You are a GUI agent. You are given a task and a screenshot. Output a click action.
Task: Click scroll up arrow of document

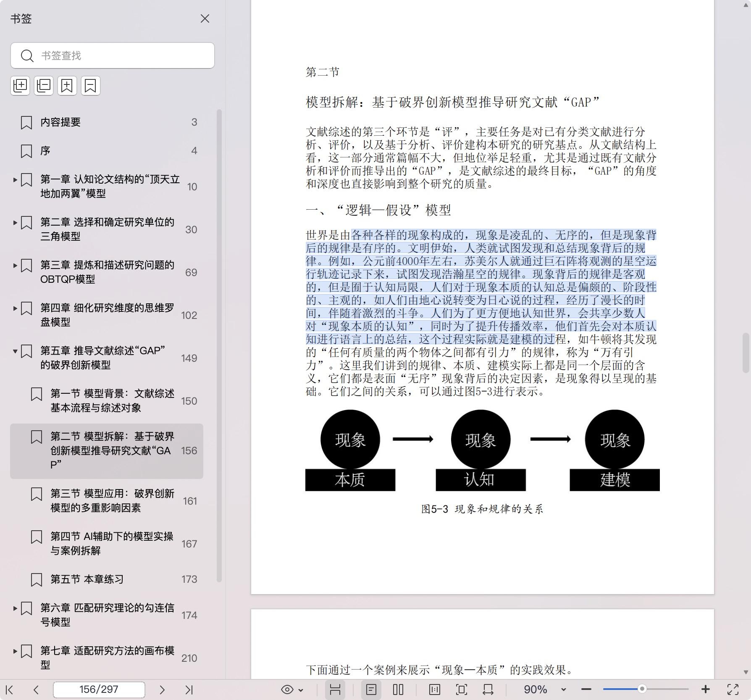pos(746,4)
